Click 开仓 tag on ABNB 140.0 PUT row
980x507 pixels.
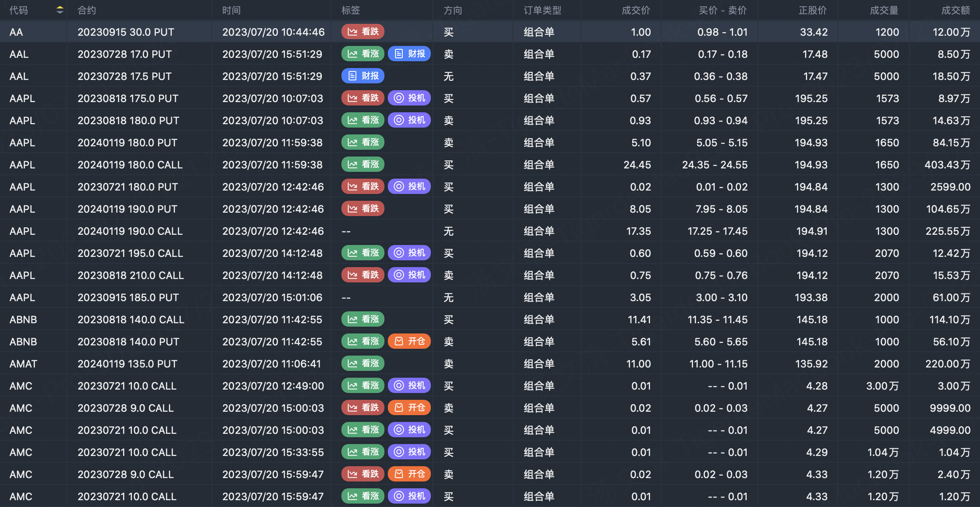click(x=409, y=342)
